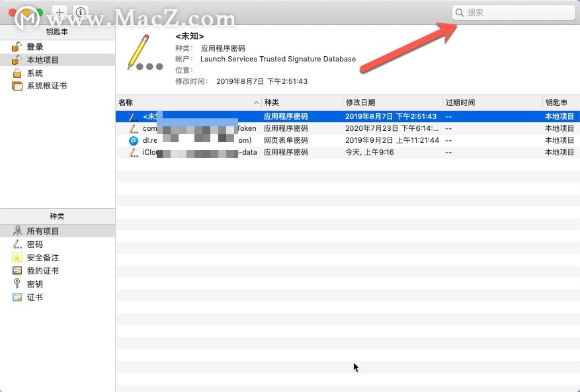Viewport: 580px width, 392px height.
Task: Click the pencil icon of the iCloud row
Action: (x=133, y=152)
